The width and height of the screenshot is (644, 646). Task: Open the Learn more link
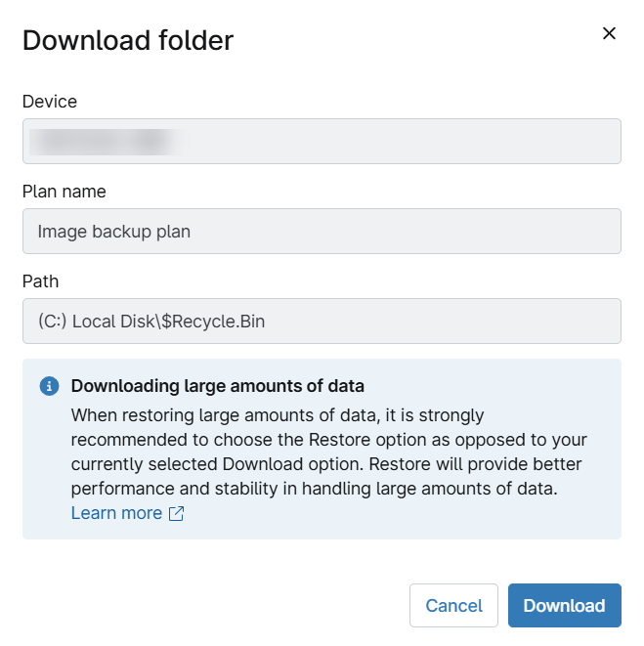point(116,513)
